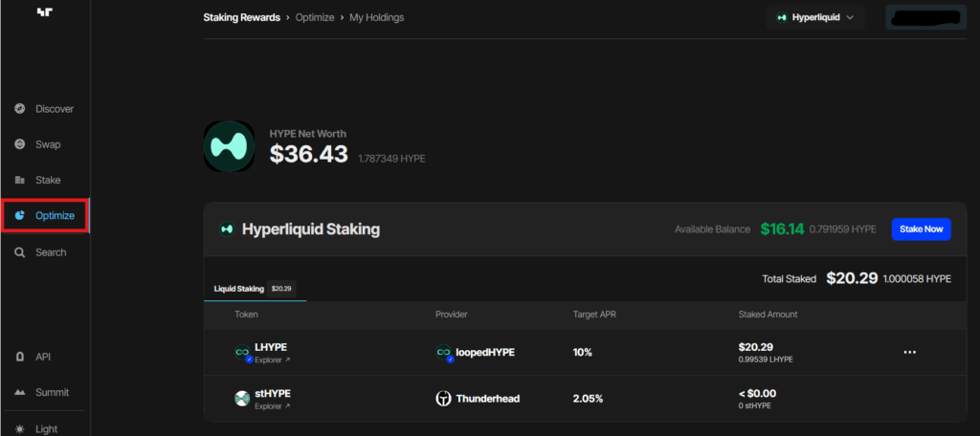Click the Swap arrows icon
980x436 pixels.
(x=20, y=144)
